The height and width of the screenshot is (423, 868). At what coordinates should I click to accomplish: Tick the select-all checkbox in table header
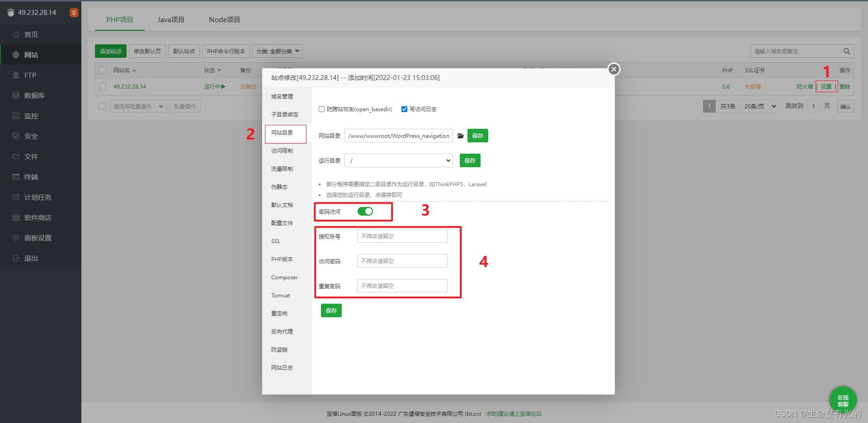[x=103, y=70]
